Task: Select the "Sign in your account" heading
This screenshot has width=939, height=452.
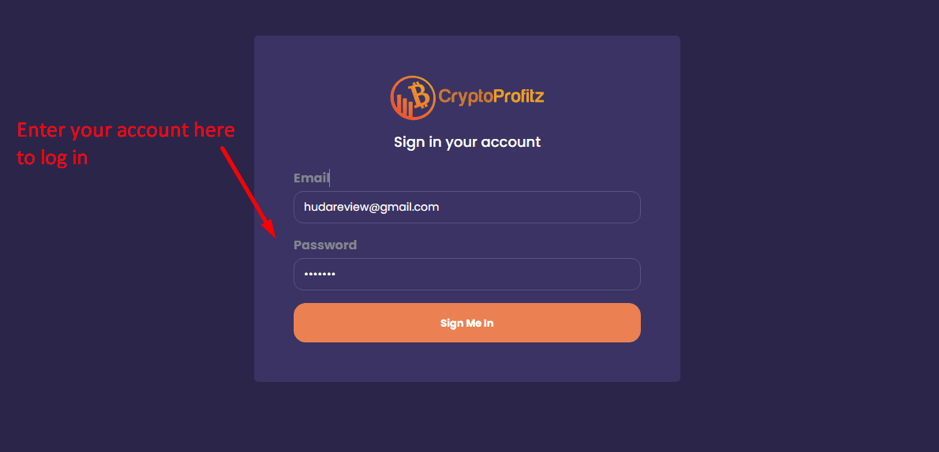Action: tap(467, 142)
